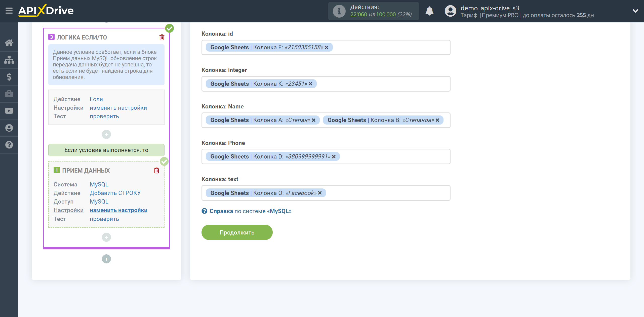
Task: Open billing dollar icon in sidebar
Action: [x=9, y=77]
